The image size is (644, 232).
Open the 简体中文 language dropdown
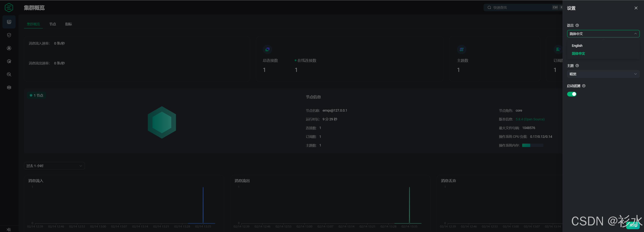[603, 34]
